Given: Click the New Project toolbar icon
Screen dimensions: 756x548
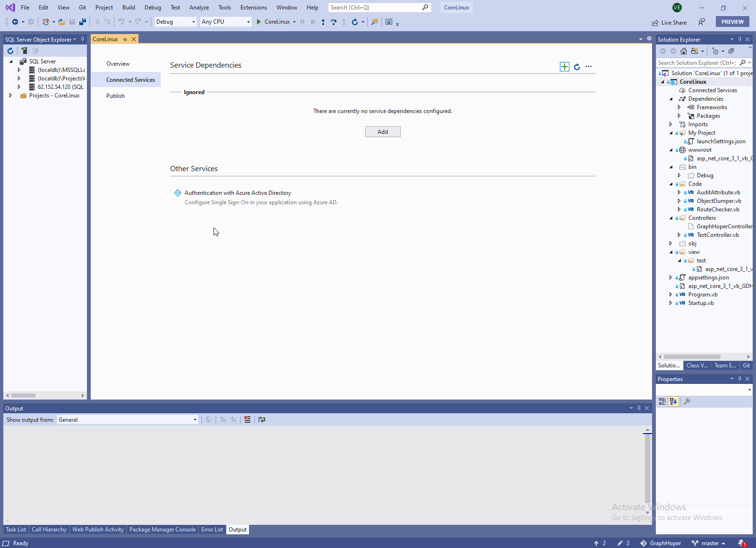Looking at the screenshot, I should pyautogui.click(x=45, y=22).
